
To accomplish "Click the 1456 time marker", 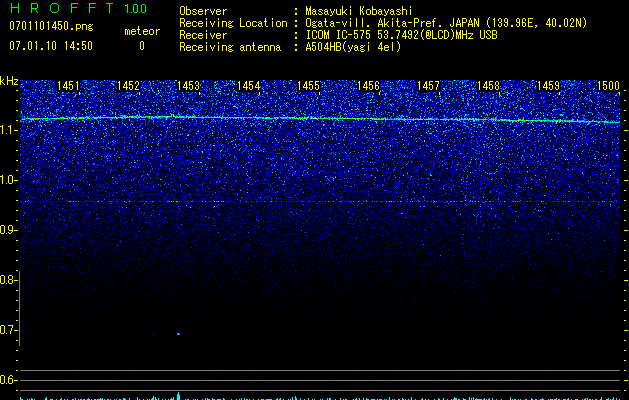I will click(368, 86).
